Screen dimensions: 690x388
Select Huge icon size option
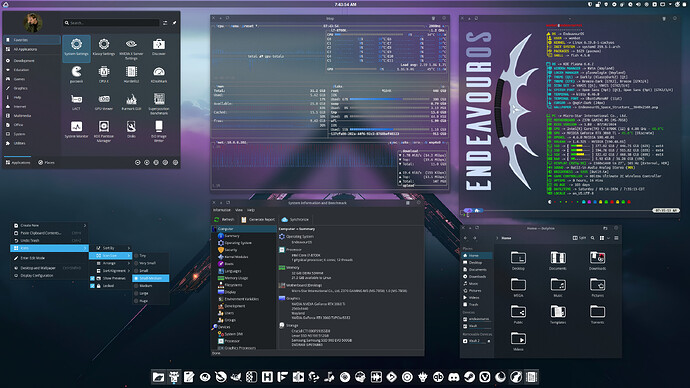150,301
